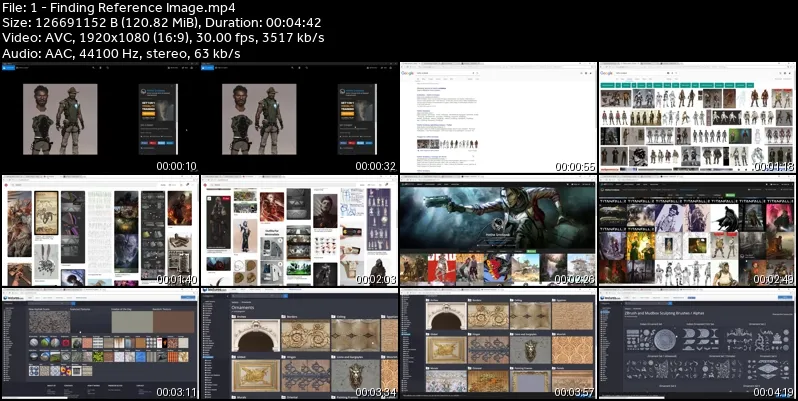Open the Titanfall gallery frame at 00:02:49
Viewport: 798px width, 401px height.
pyautogui.click(x=697, y=231)
